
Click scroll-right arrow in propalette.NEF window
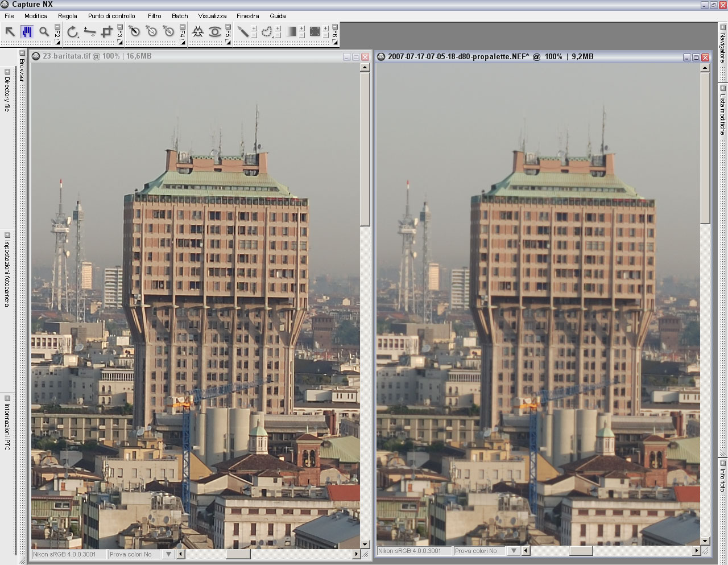tap(696, 551)
